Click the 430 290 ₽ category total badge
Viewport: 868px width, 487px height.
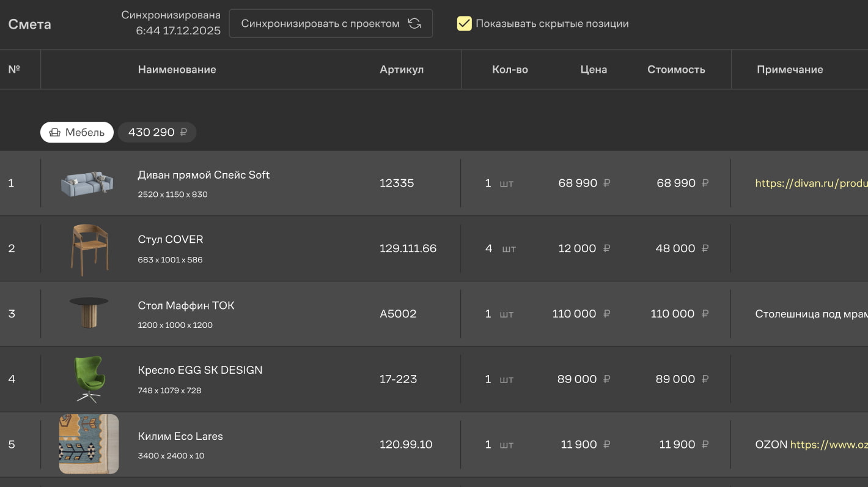tap(157, 132)
